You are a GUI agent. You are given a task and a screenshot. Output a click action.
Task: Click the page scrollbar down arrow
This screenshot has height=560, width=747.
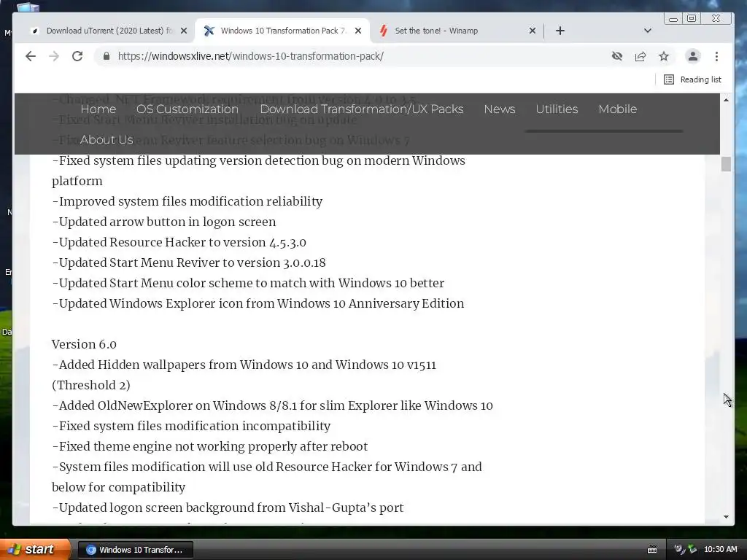tap(726, 517)
